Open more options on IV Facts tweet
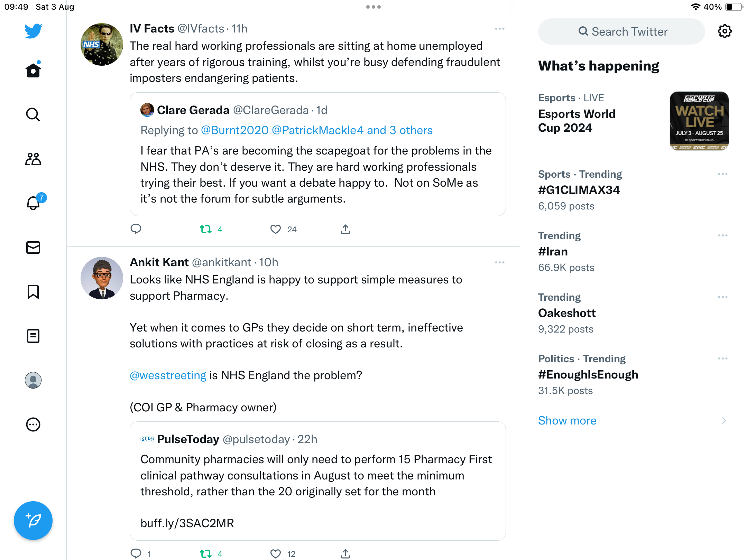 click(499, 29)
